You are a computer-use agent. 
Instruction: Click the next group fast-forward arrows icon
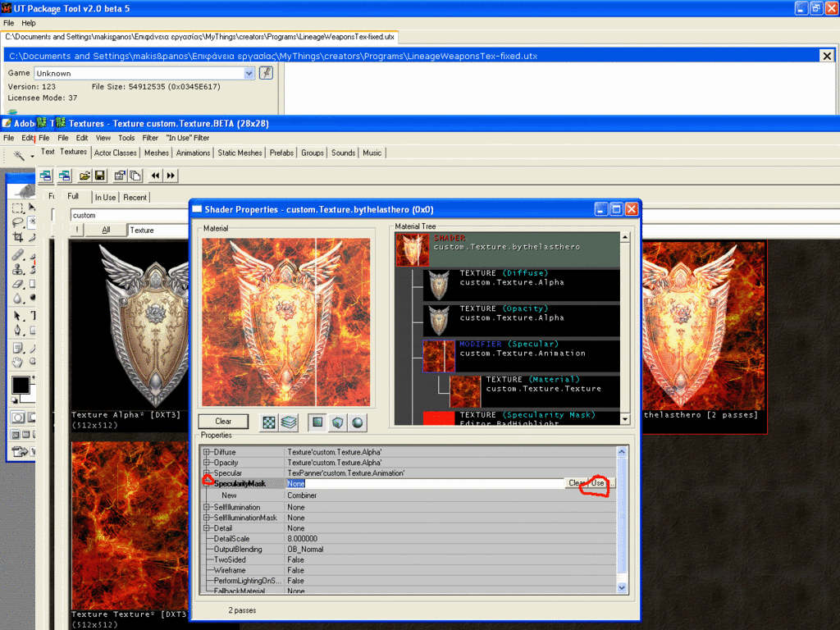171,176
